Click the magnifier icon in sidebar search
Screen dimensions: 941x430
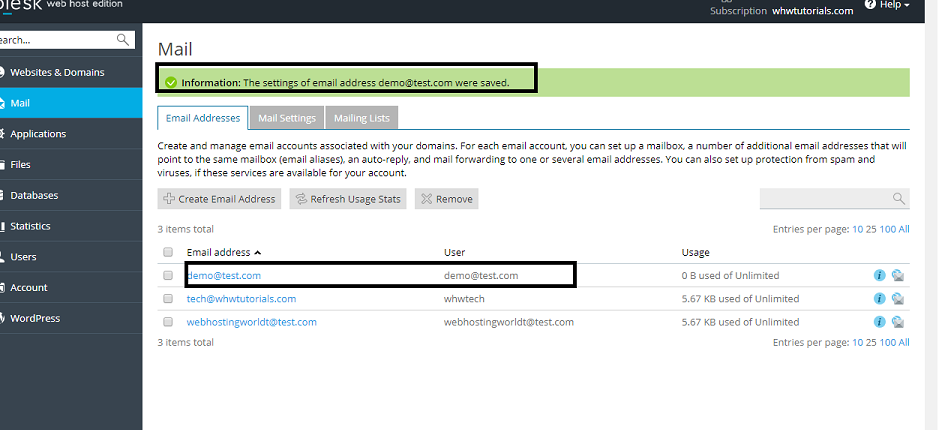click(123, 40)
